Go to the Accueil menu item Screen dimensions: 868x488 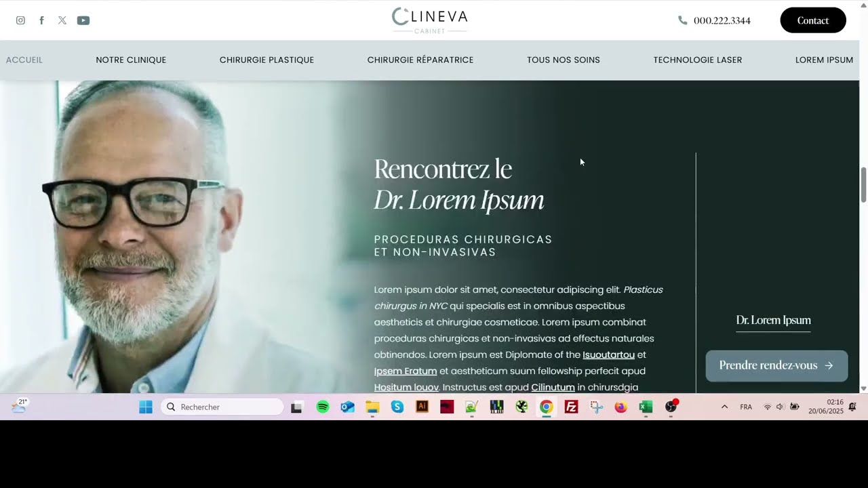[x=24, y=60]
